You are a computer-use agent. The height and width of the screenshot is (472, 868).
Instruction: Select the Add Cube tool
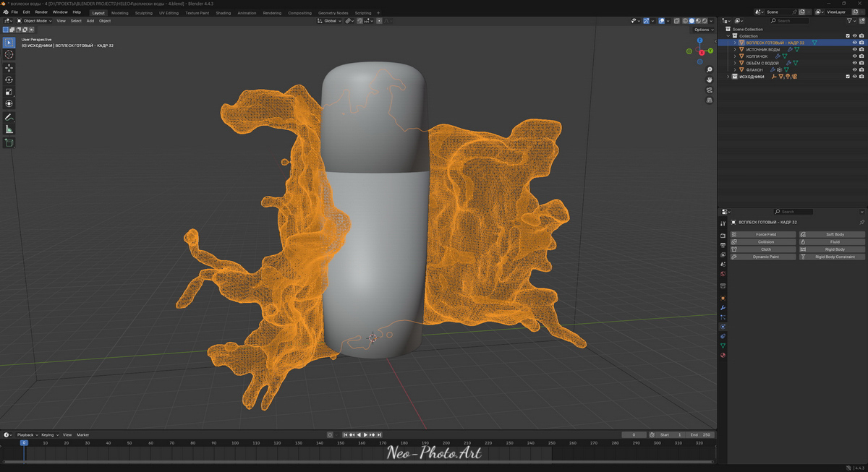coord(9,142)
